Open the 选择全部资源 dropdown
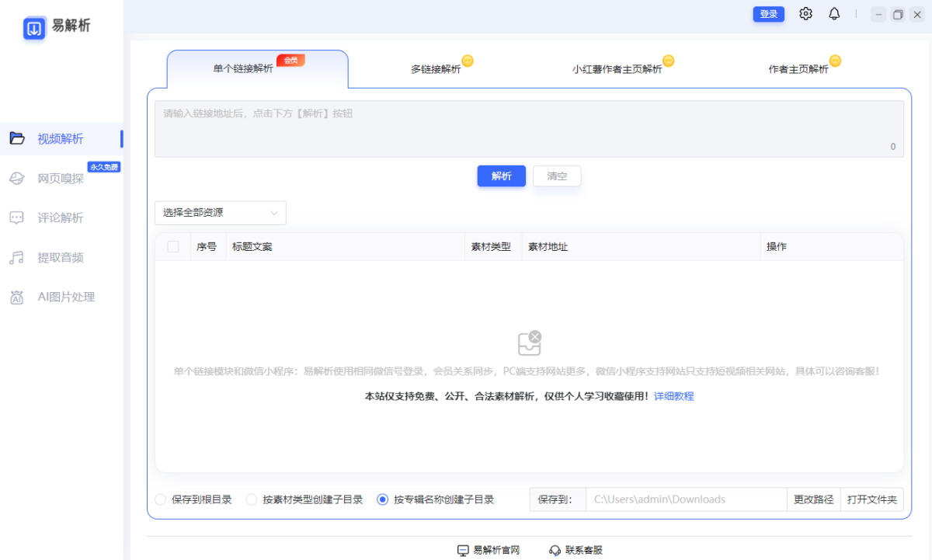The height and width of the screenshot is (560, 932). tap(220, 212)
